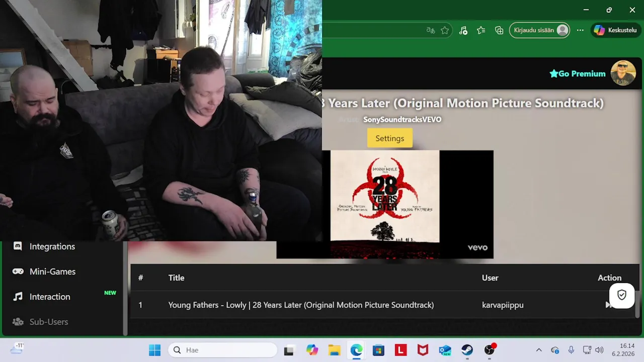The height and width of the screenshot is (362, 644).
Task: Click the shield checkmark floating button
Action: (622, 295)
